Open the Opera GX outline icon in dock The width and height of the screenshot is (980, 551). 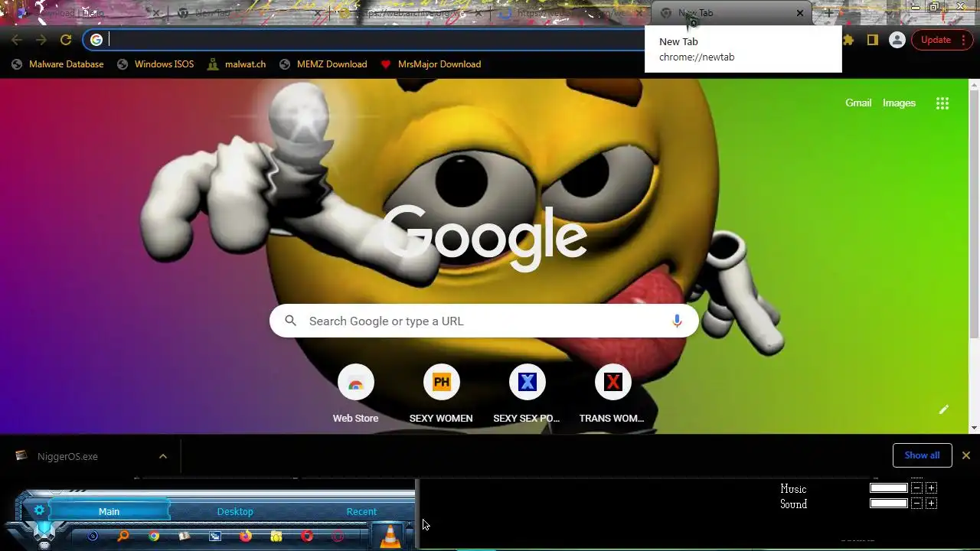(338, 536)
